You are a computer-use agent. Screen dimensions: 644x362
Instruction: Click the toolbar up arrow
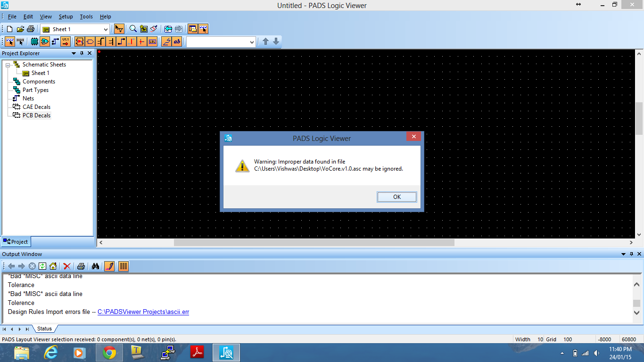tap(265, 41)
